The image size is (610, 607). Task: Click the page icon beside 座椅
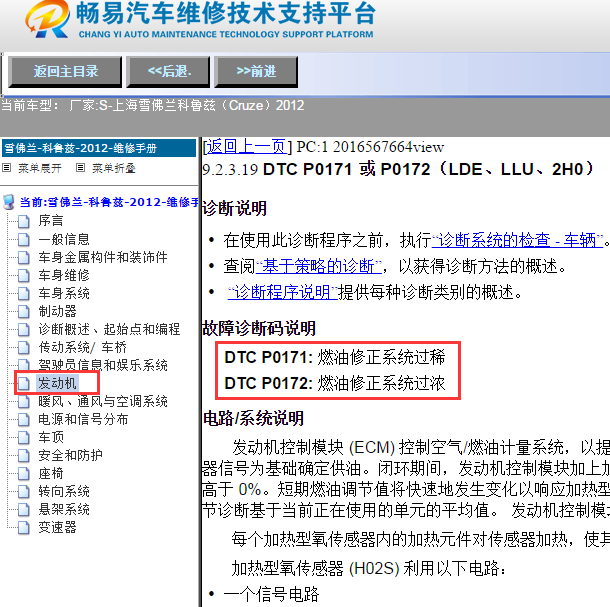click(24, 474)
